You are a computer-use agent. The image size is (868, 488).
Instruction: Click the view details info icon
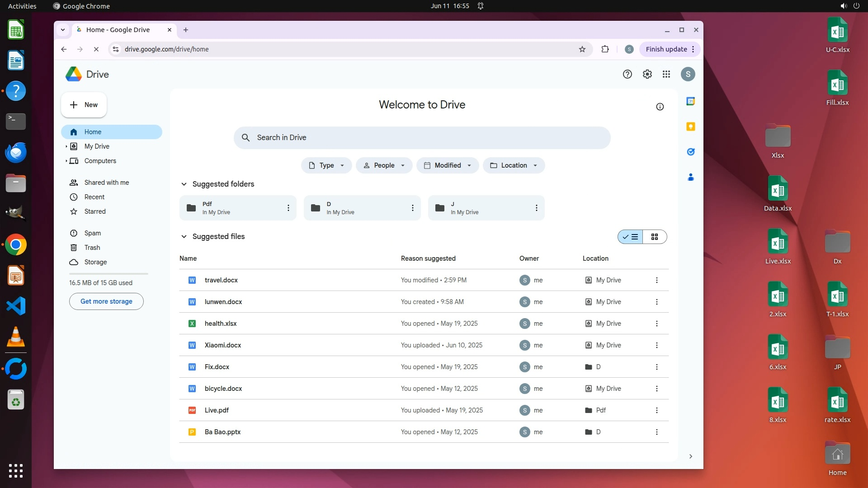point(660,107)
